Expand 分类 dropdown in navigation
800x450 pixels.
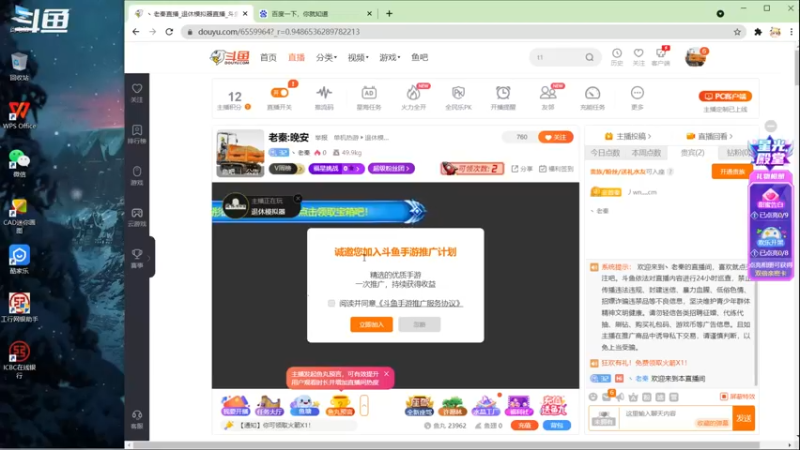click(x=327, y=58)
